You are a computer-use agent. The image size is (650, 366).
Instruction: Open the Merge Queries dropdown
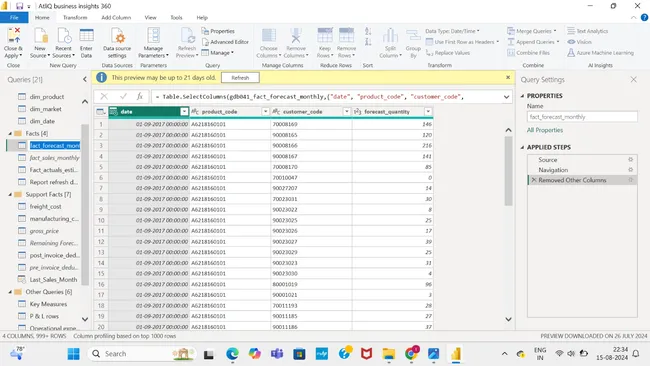tap(555, 31)
